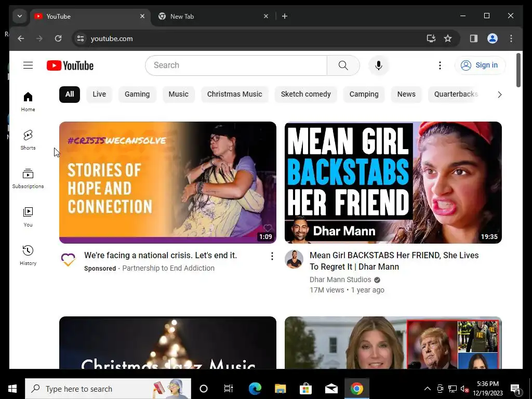The height and width of the screenshot is (399, 532).
Task: Open options menu for sponsored ad
Action: click(272, 257)
